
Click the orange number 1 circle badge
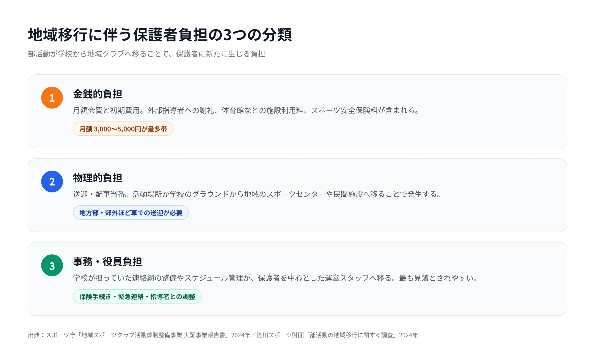point(52,98)
